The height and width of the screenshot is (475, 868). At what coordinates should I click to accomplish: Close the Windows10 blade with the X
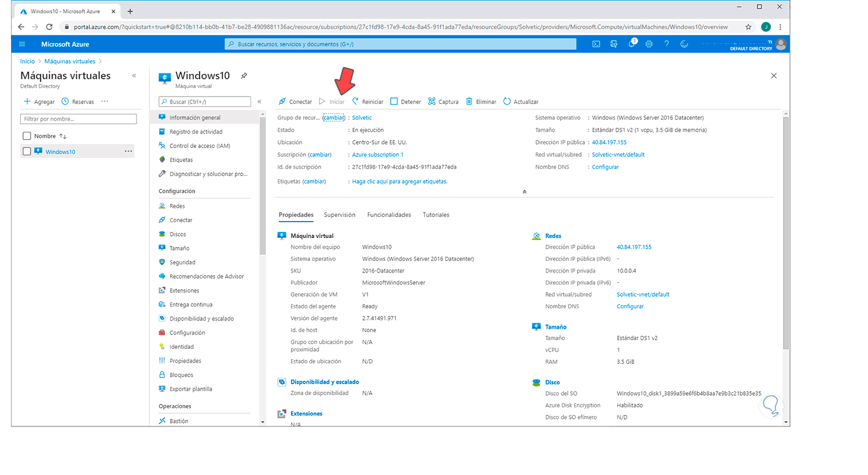point(774,76)
